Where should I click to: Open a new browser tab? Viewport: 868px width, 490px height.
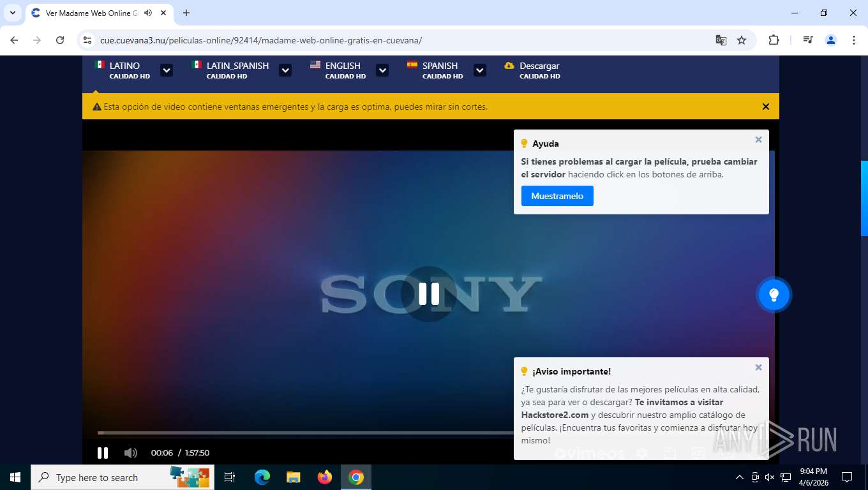[x=186, y=13]
